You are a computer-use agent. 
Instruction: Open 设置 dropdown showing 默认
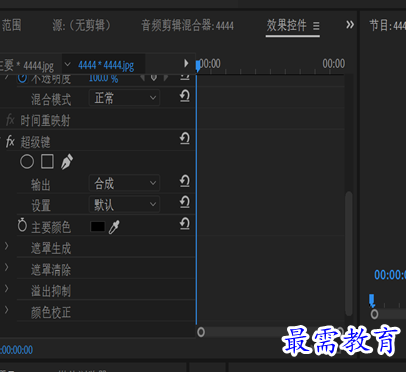(124, 204)
